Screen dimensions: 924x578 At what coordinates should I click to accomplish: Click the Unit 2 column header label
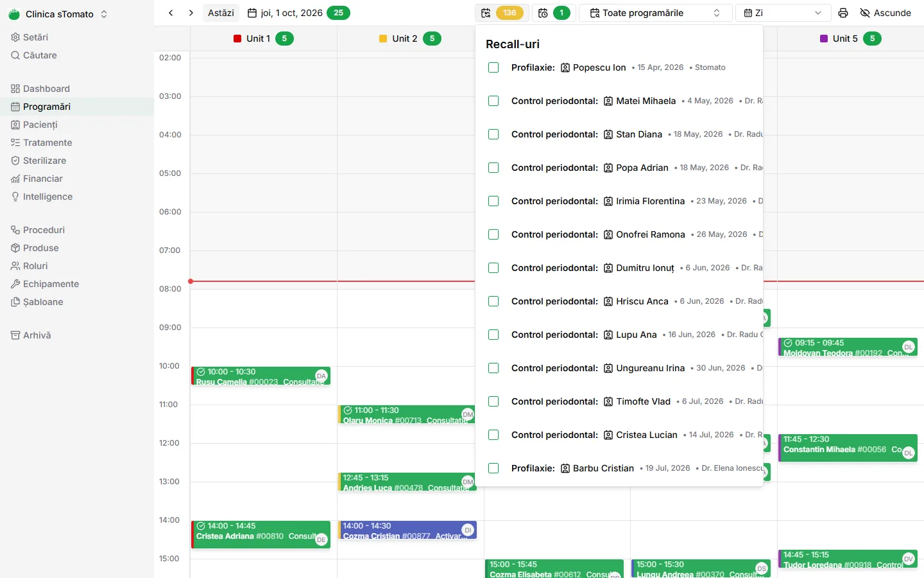point(405,39)
